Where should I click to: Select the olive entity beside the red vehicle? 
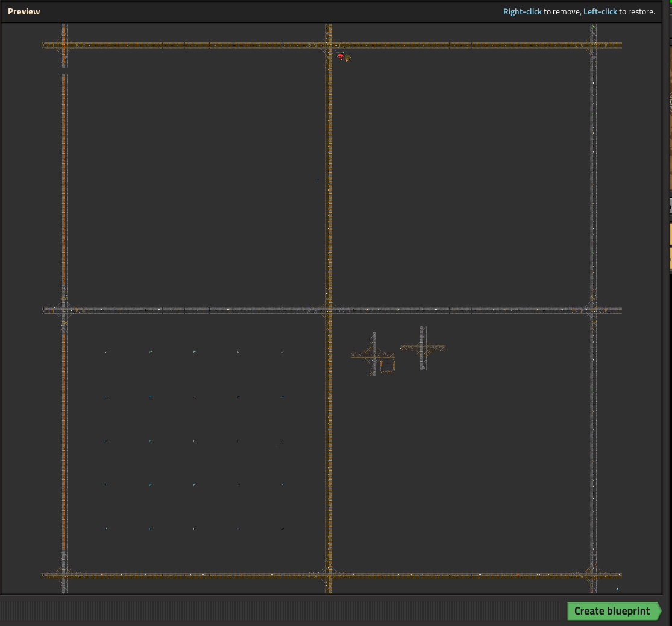(348, 58)
